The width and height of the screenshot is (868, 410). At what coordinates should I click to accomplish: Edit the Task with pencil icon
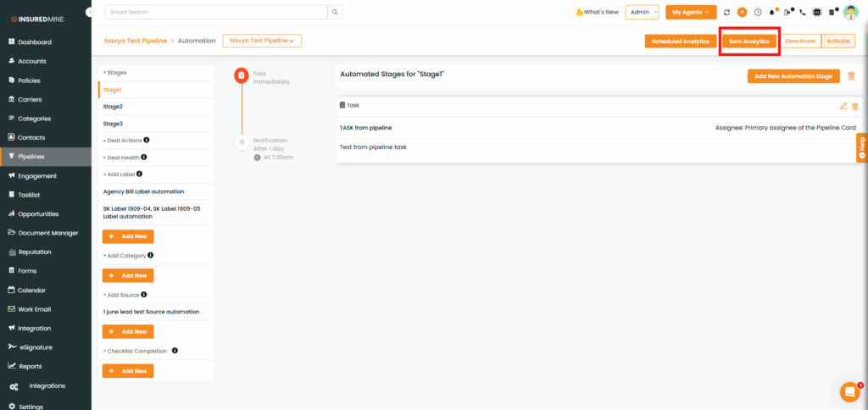coord(843,106)
